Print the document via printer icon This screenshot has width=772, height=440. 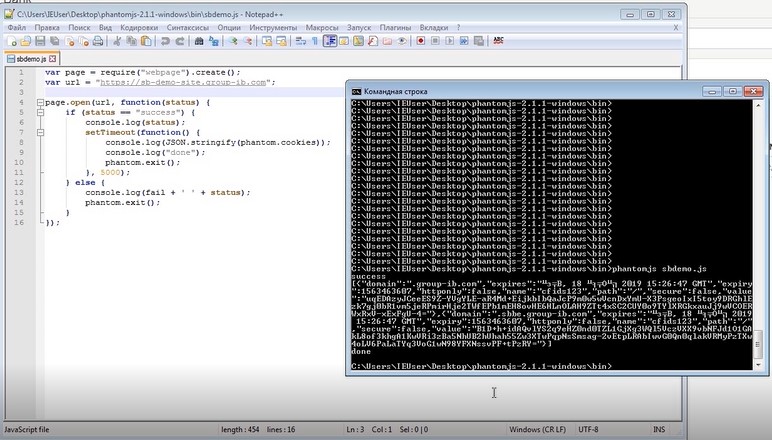pos(98,41)
